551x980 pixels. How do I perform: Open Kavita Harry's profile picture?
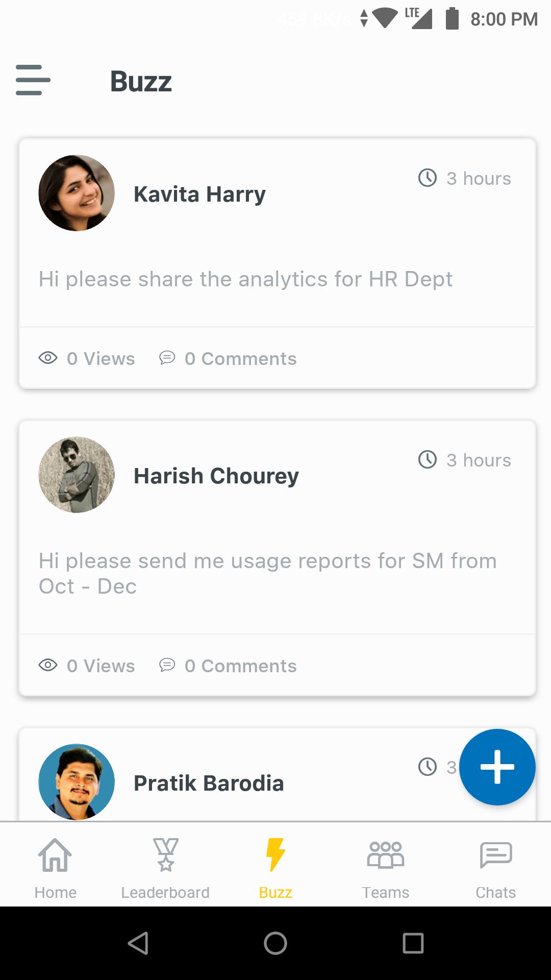[x=77, y=193]
